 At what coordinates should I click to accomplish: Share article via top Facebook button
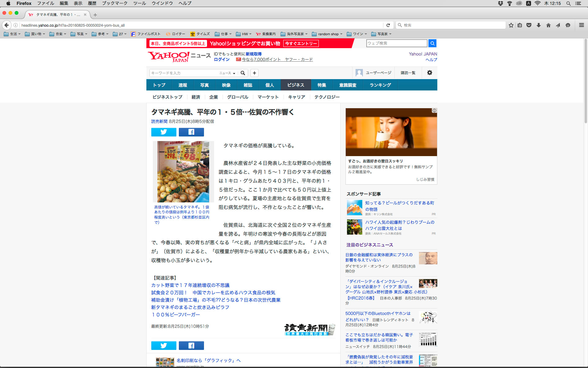[191, 132]
